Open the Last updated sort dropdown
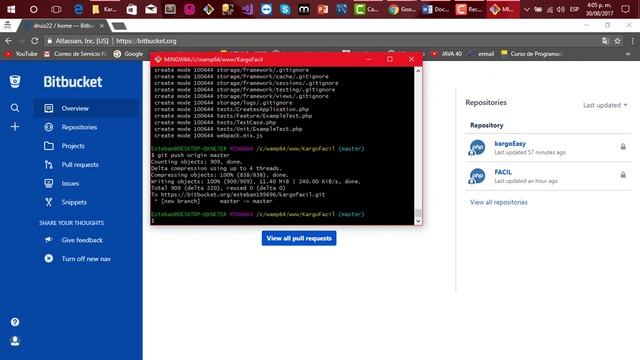 [x=605, y=105]
